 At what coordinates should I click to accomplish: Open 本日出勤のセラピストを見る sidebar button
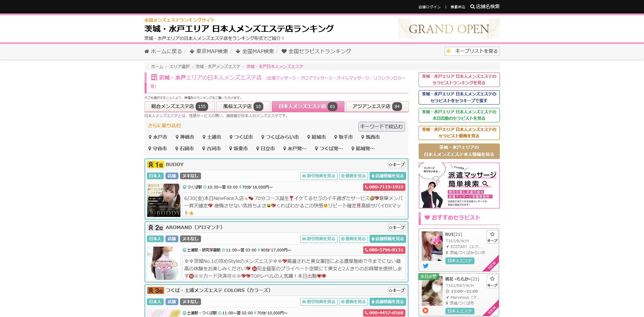459,115
